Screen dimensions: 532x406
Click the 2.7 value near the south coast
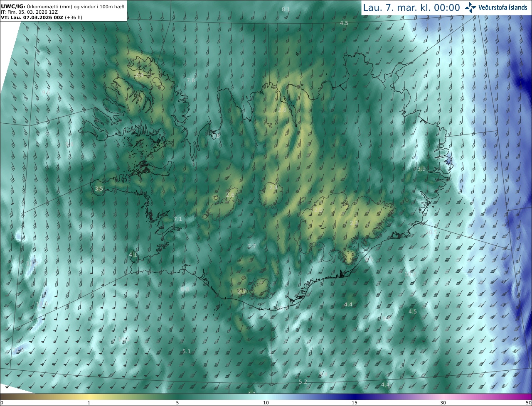tap(241, 291)
